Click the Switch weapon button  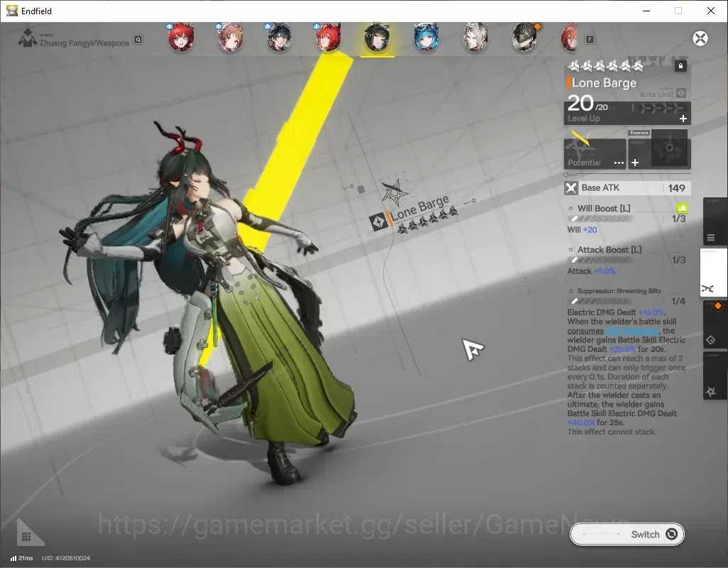point(627,535)
